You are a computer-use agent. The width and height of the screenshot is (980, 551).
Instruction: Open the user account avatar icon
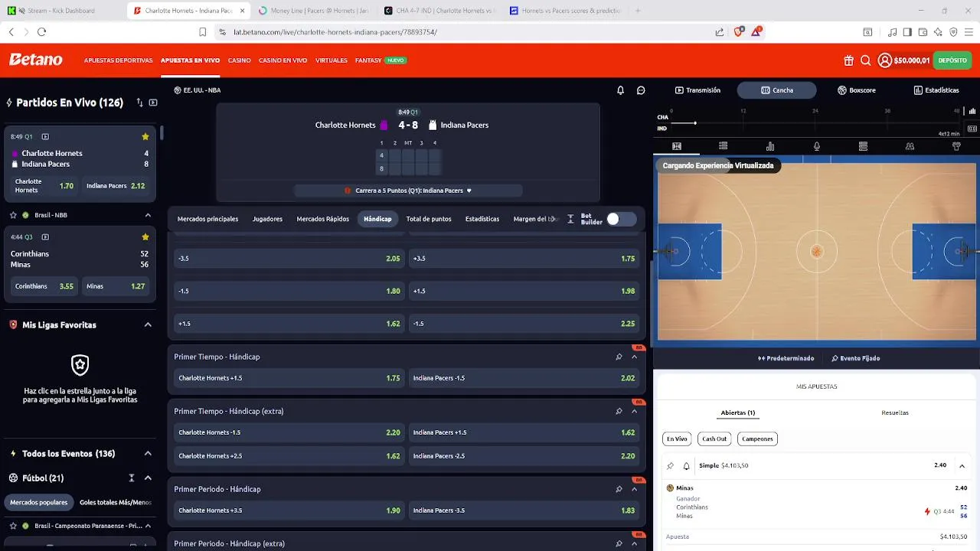point(884,60)
